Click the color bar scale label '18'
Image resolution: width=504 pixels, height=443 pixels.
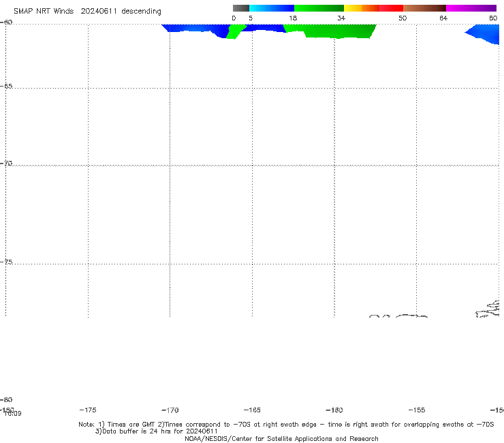coord(293,18)
